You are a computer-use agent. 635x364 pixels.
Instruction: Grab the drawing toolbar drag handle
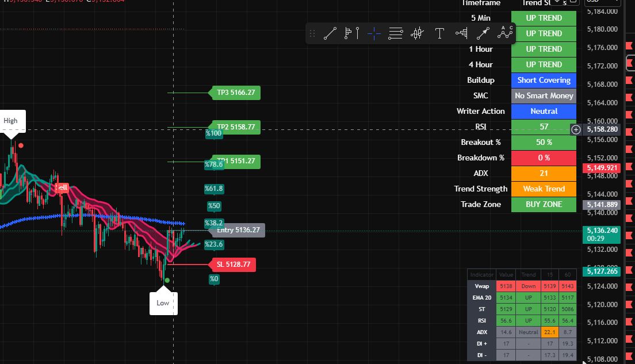coord(312,33)
